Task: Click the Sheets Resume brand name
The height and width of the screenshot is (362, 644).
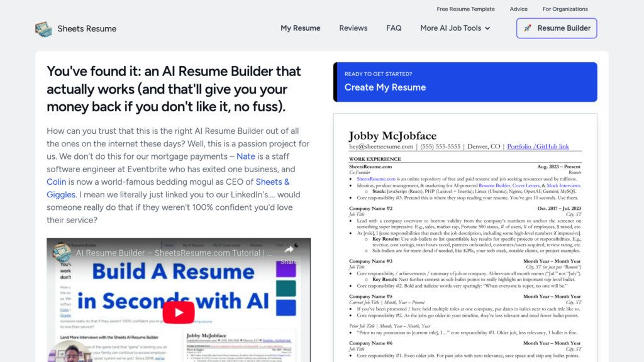Action: (x=87, y=29)
